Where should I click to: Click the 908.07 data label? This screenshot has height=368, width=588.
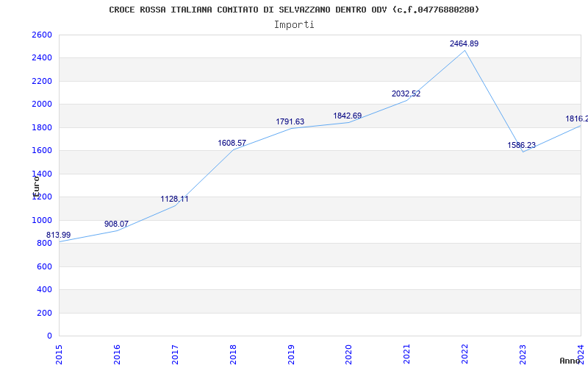116,224
